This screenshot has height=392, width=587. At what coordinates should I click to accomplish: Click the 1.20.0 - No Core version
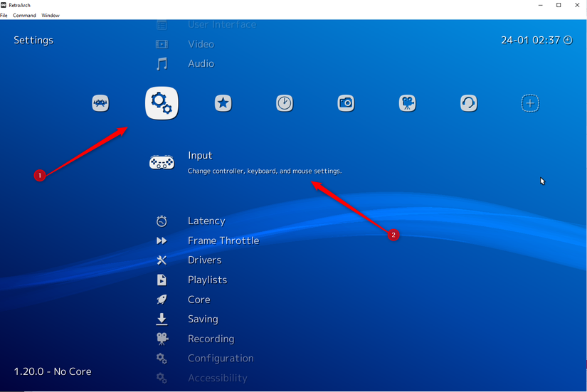pos(53,371)
